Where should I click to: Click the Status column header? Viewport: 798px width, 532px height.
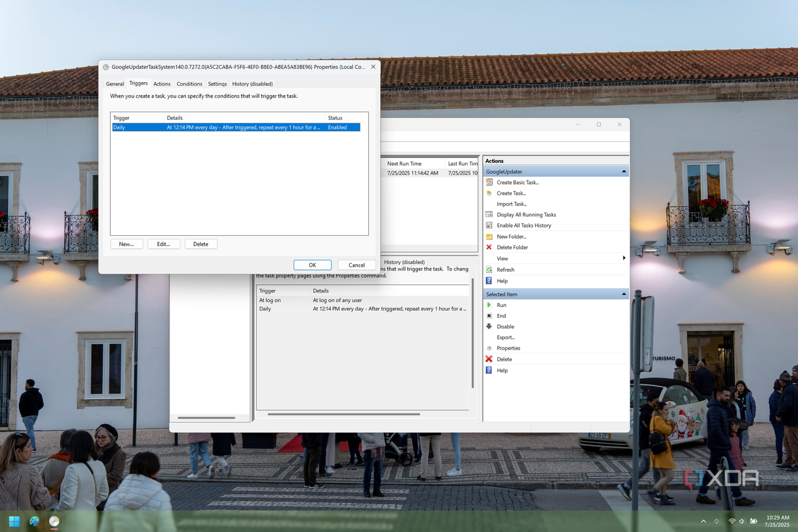(x=344, y=118)
